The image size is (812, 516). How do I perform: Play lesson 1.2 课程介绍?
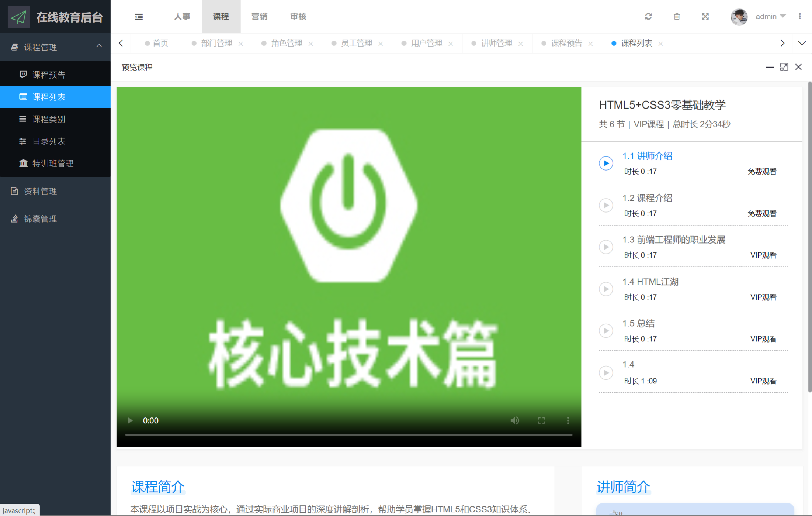pyautogui.click(x=606, y=205)
